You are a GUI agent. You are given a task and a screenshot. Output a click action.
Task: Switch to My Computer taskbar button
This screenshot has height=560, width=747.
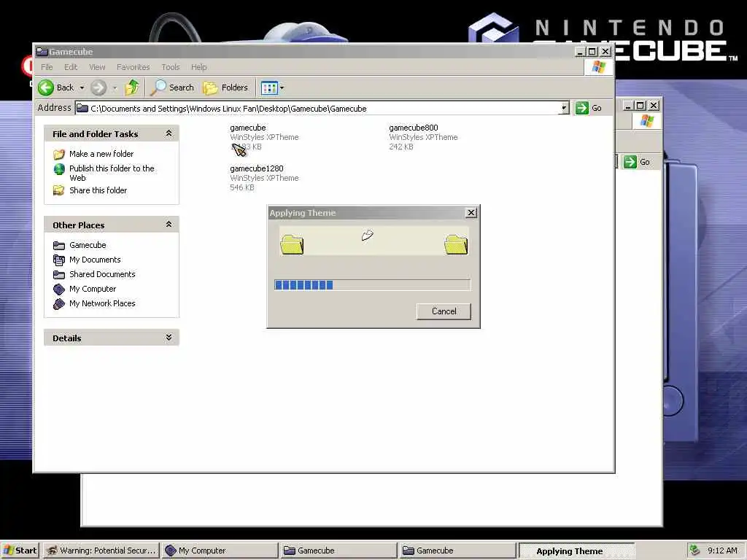(x=220, y=551)
